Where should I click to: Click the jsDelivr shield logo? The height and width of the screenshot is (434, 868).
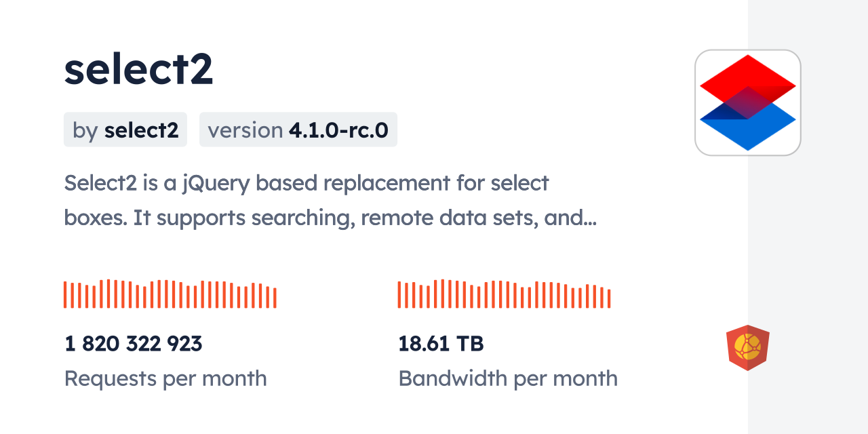pos(747,347)
